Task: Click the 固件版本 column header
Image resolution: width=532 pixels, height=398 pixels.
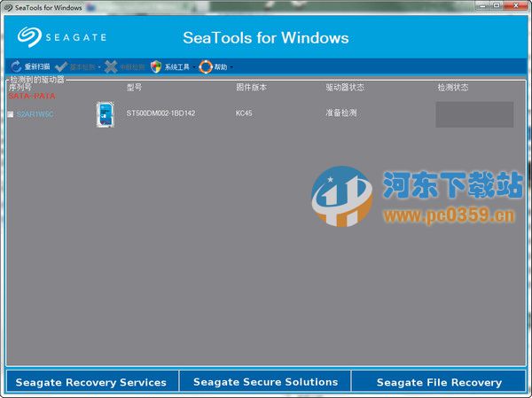Action: tap(251, 87)
